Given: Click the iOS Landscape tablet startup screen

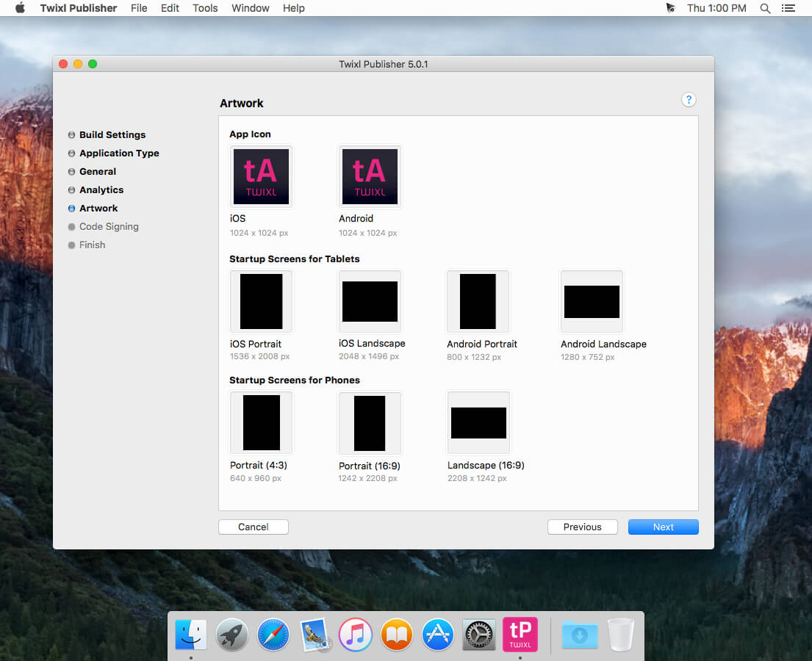Looking at the screenshot, I should coord(370,302).
